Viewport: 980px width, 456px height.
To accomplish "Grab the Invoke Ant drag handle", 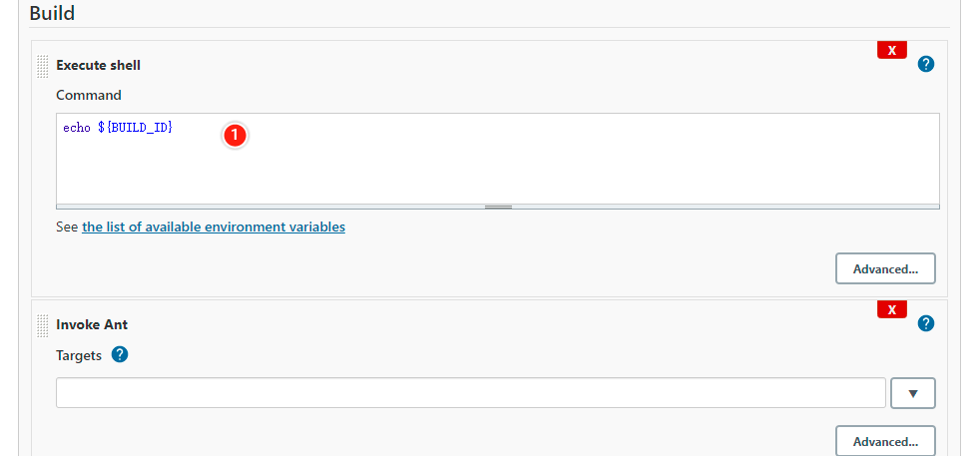I will click(42, 324).
